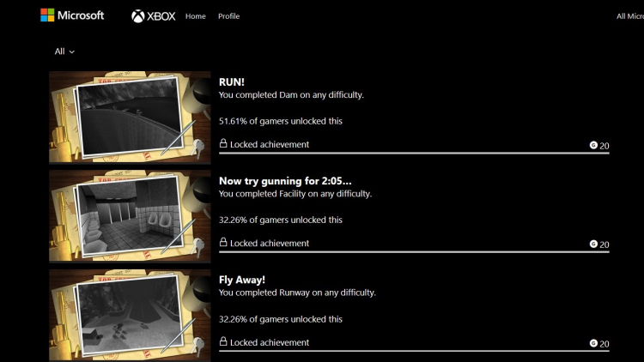The width and height of the screenshot is (644, 362).
Task: Select the Fly Away! achievement title
Action: point(242,281)
